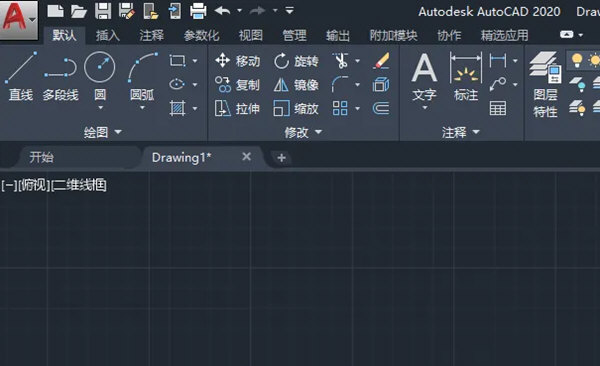Expand Circle (圆) options dropdown
Screen dimensions: 600x366
[x=100, y=108]
